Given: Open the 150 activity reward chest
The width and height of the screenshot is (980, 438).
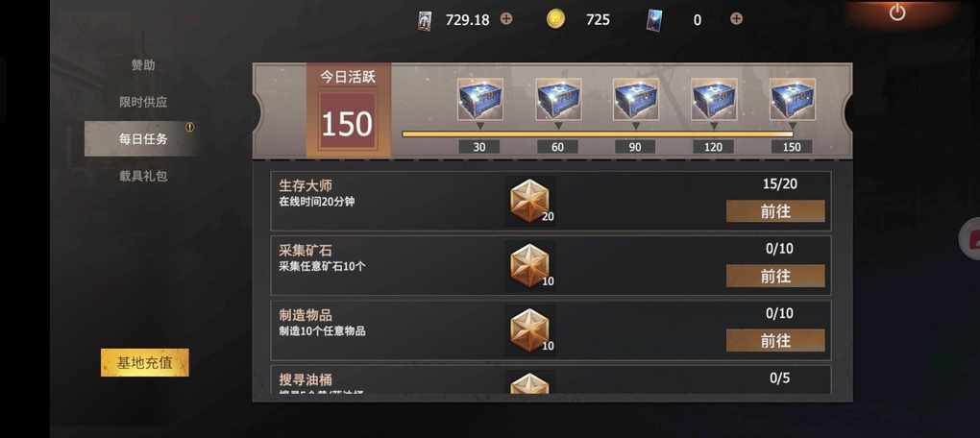Looking at the screenshot, I should (792, 99).
